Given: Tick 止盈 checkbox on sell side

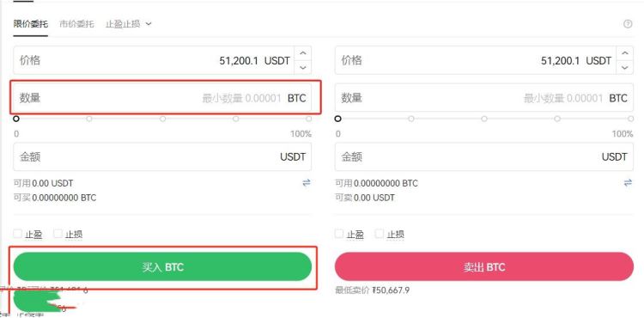Looking at the screenshot, I should click(339, 234).
